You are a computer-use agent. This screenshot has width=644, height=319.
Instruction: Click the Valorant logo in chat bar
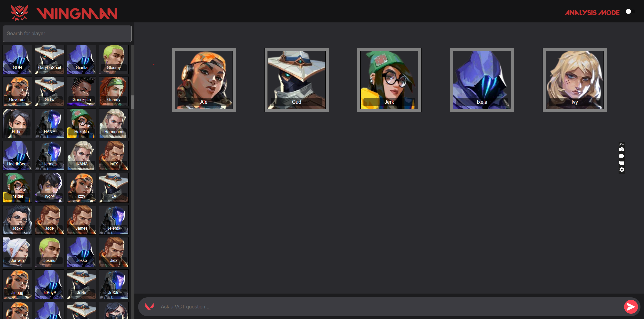click(149, 306)
